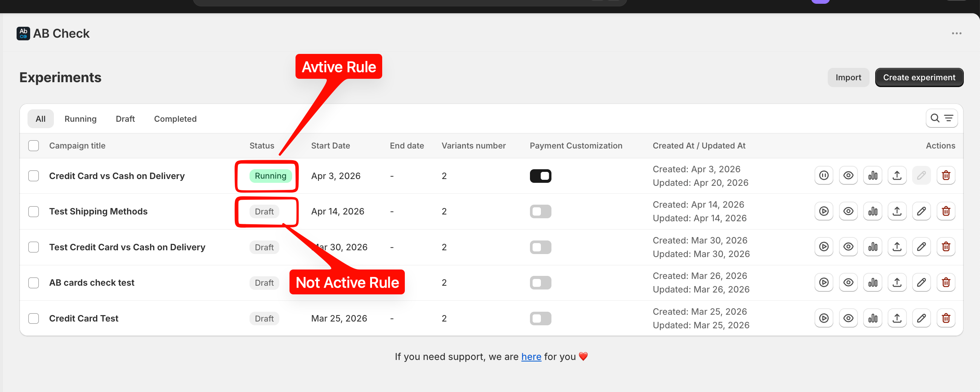Edit the Test Shipping Methods experiment
The image size is (980, 392).
coord(921,211)
